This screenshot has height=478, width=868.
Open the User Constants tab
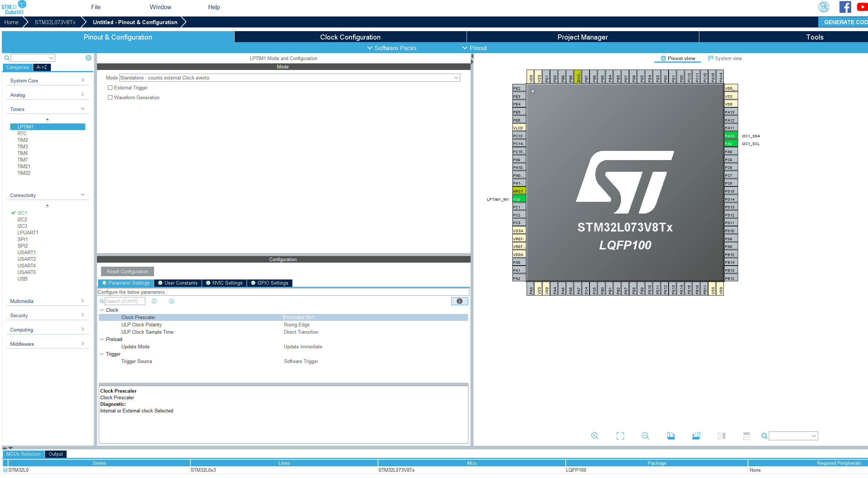178,283
